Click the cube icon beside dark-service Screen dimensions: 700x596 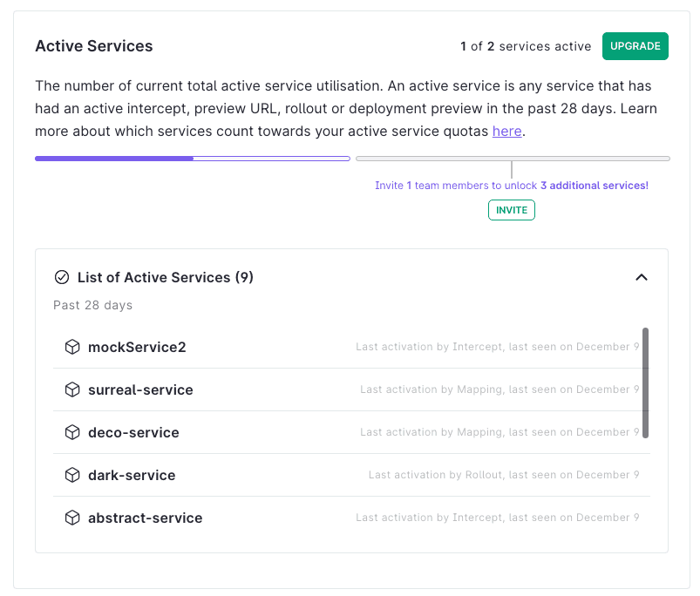(x=72, y=475)
